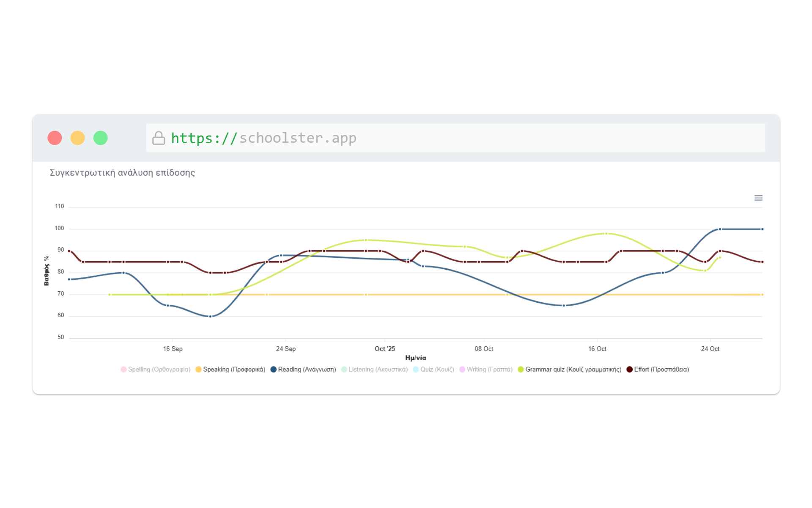The height and width of the screenshot is (508, 812).
Task: Click the Βαθμός % axis title
Action: [x=47, y=271]
